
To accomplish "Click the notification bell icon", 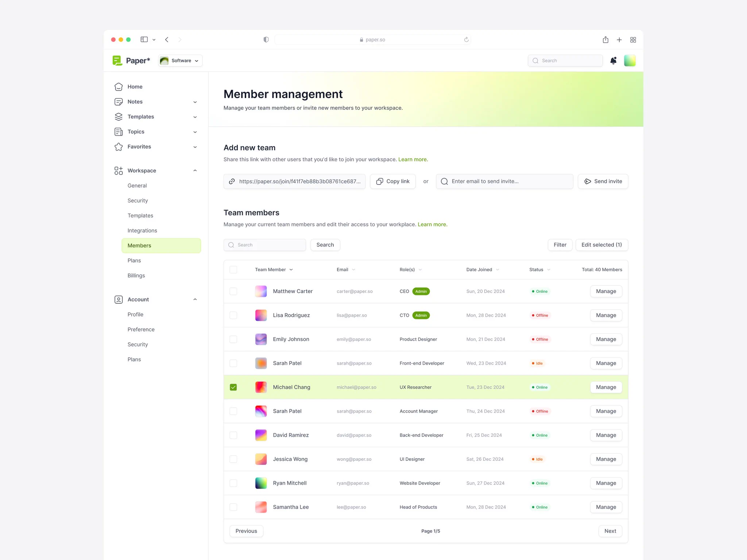I will pyautogui.click(x=614, y=61).
